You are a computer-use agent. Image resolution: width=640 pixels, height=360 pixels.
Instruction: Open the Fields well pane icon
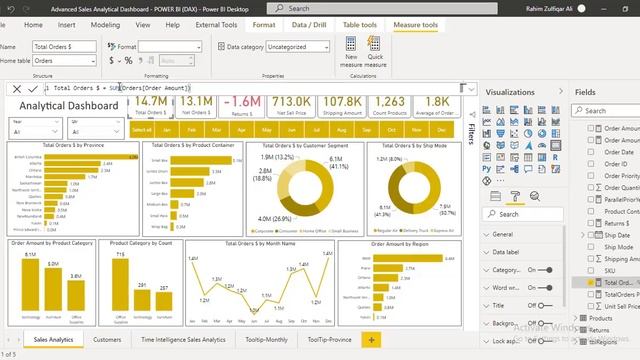tap(496, 196)
